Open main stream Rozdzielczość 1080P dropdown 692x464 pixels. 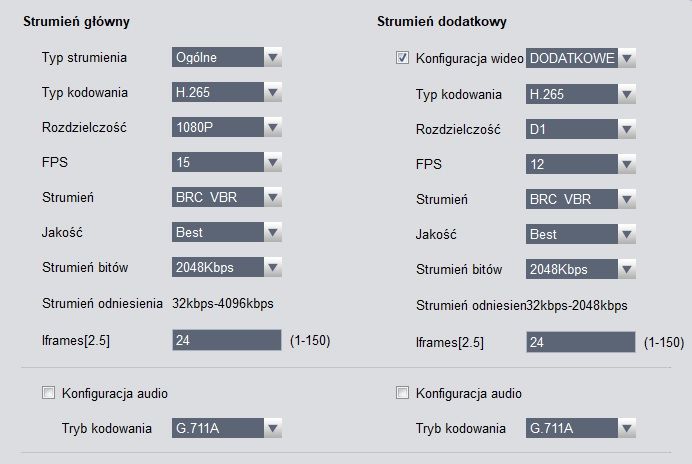pyautogui.click(x=226, y=127)
